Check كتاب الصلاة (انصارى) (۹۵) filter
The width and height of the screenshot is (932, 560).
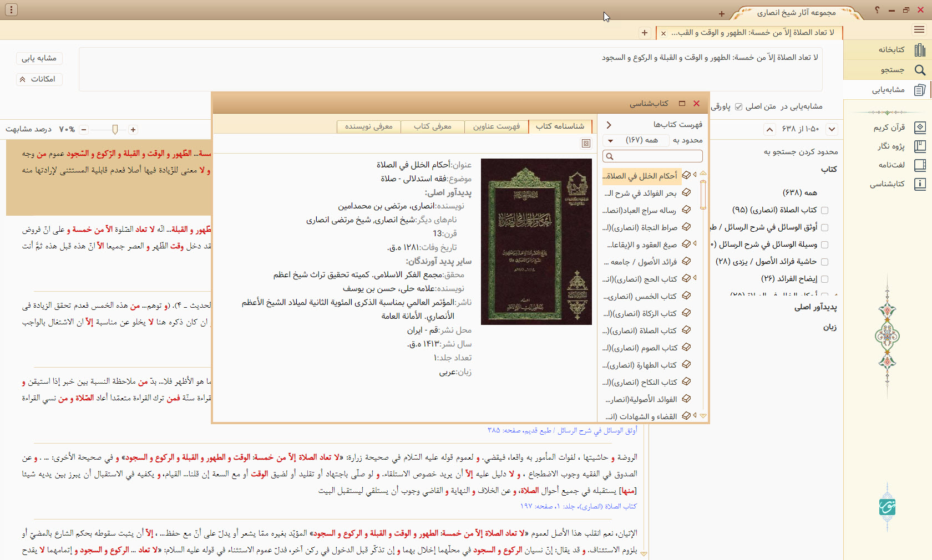824,210
